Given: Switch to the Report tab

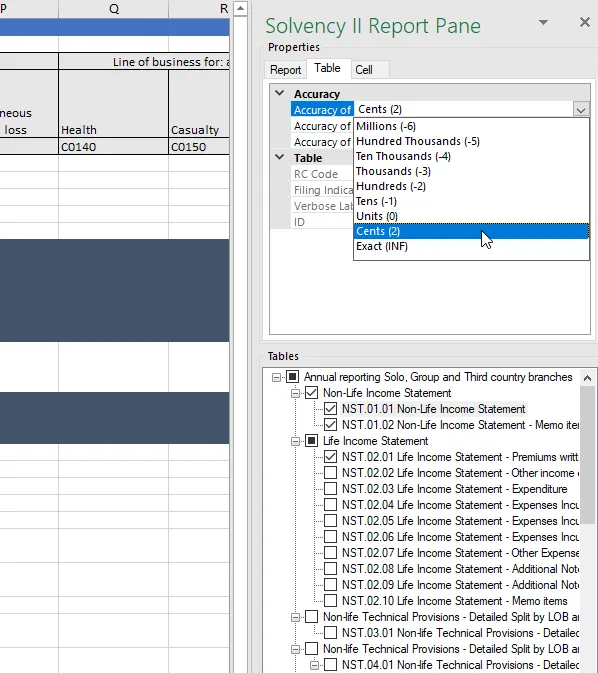Looking at the screenshot, I should coord(285,70).
